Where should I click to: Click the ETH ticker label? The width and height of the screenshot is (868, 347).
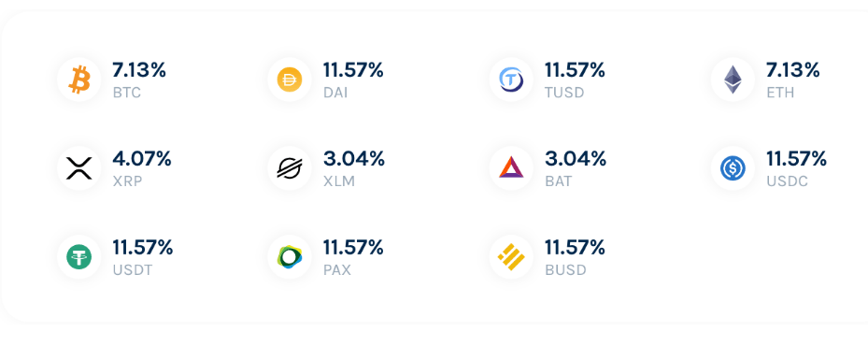coord(780,93)
